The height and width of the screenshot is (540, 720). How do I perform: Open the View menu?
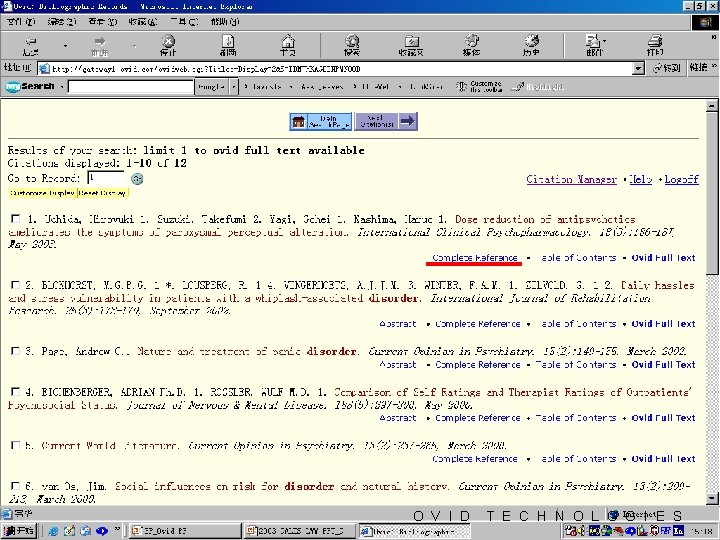click(x=102, y=22)
